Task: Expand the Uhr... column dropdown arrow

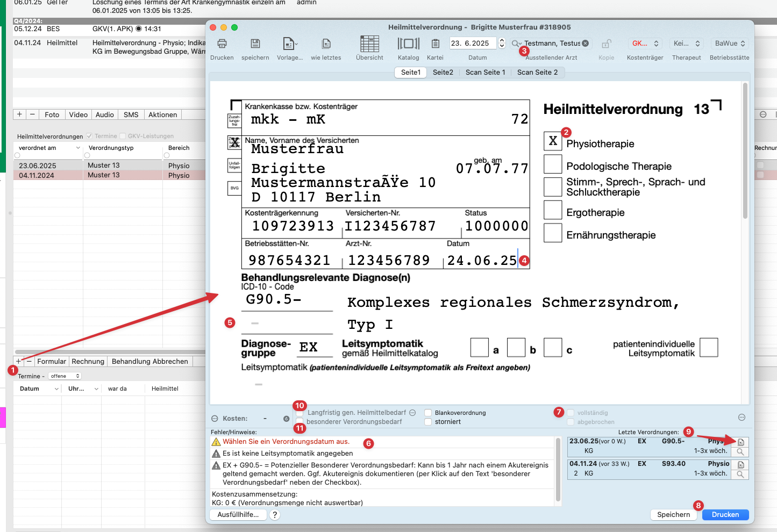Action: point(96,389)
